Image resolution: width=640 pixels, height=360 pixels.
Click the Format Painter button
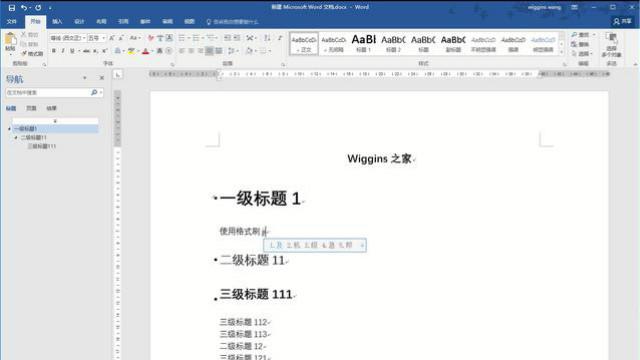tap(33, 53)
